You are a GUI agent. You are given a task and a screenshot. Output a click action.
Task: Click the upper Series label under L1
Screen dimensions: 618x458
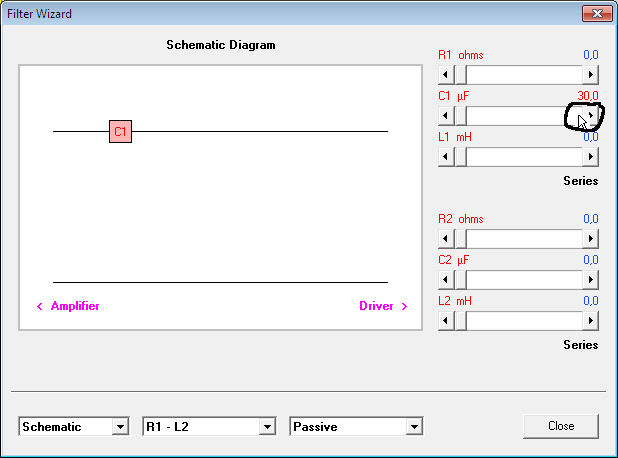pyautogui.click(x=581, y=181)
